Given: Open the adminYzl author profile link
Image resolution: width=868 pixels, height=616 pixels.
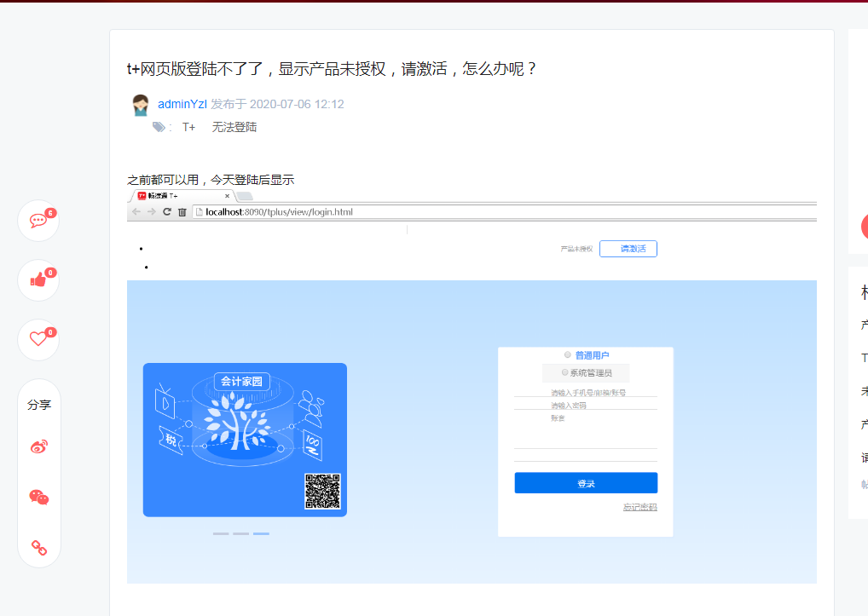Looking at the screenshot, I should click(182, 104).
